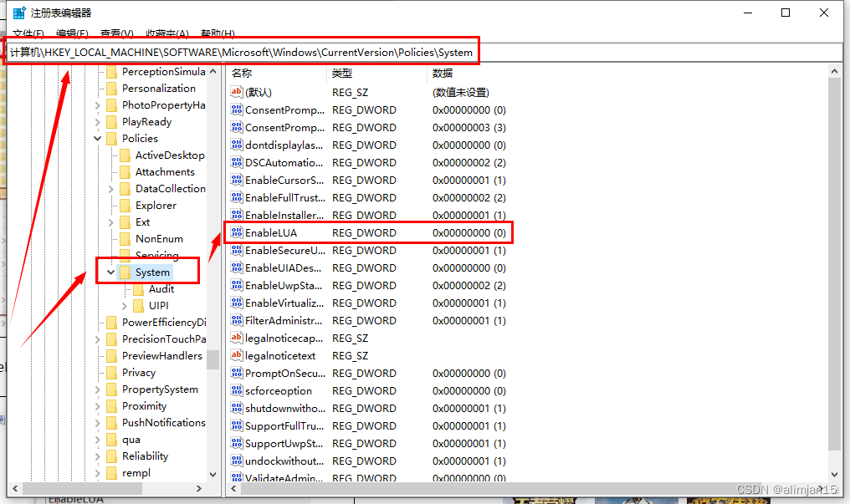Select the SupportFullTru... value name
Screen dimensions: 850x504
click(x=284, y=426)
